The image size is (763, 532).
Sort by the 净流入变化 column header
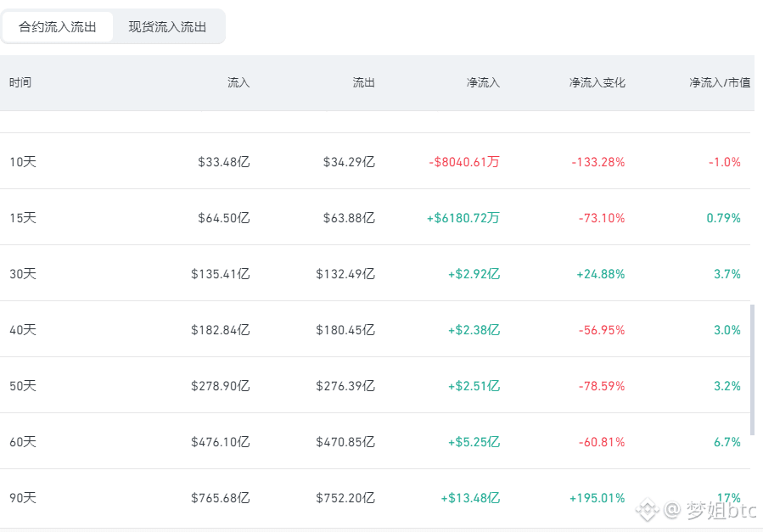click(x=597, y=82)
